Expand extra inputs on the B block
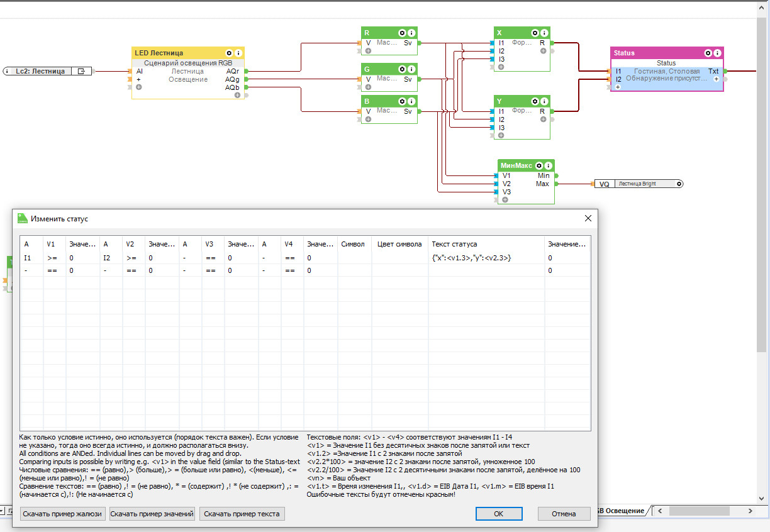770x532 pixels. click(x=368, y=119)
